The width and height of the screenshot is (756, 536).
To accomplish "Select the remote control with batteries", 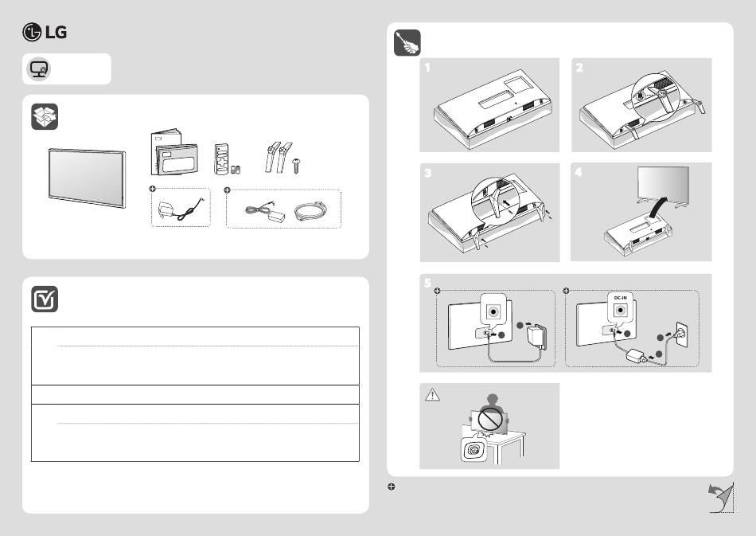I will pos(227,159).
